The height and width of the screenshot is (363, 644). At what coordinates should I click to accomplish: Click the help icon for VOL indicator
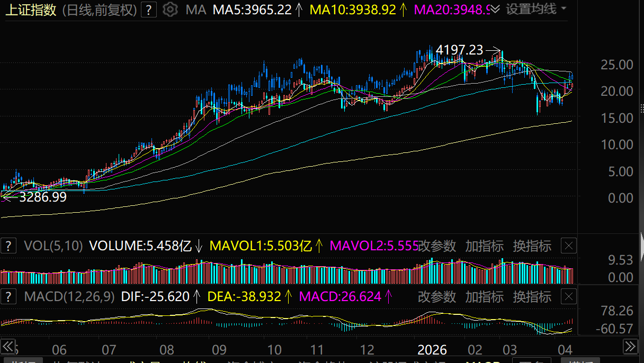pos(8,246)
